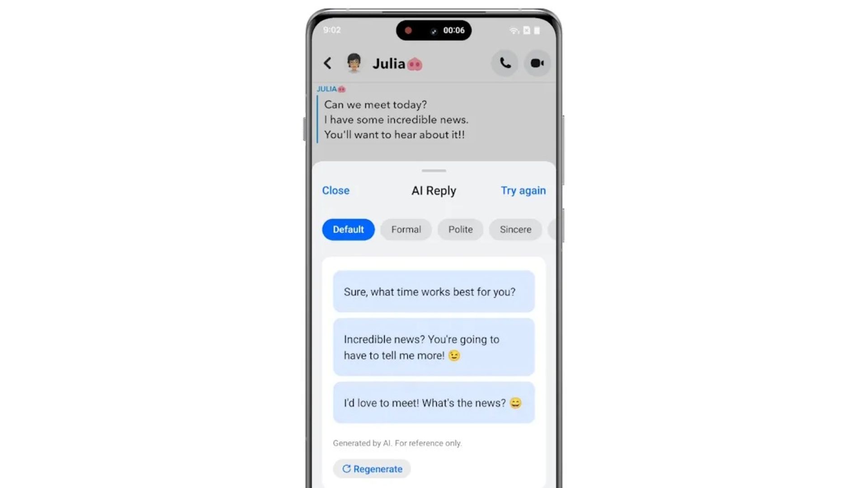Tap the video call icon
The height and width of the screenshot is (488, 868).
click(536, 63)
